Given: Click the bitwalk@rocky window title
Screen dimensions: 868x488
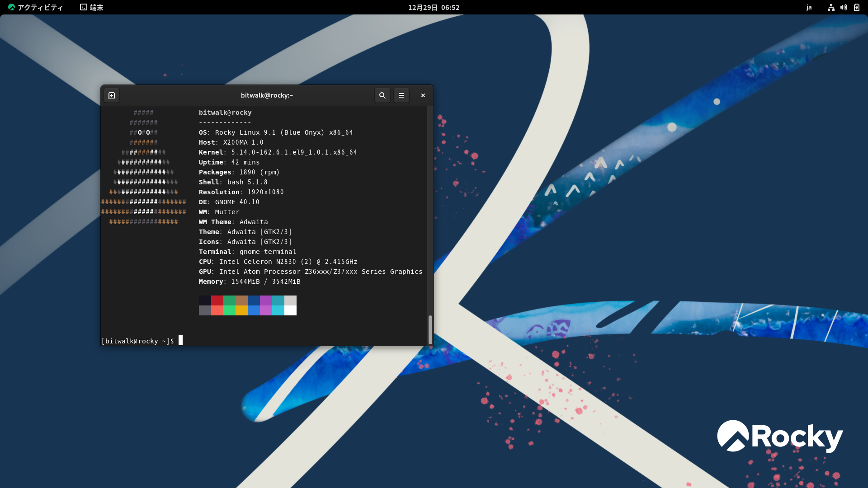Looking at the screenshot, I should (x=267, y=95).
